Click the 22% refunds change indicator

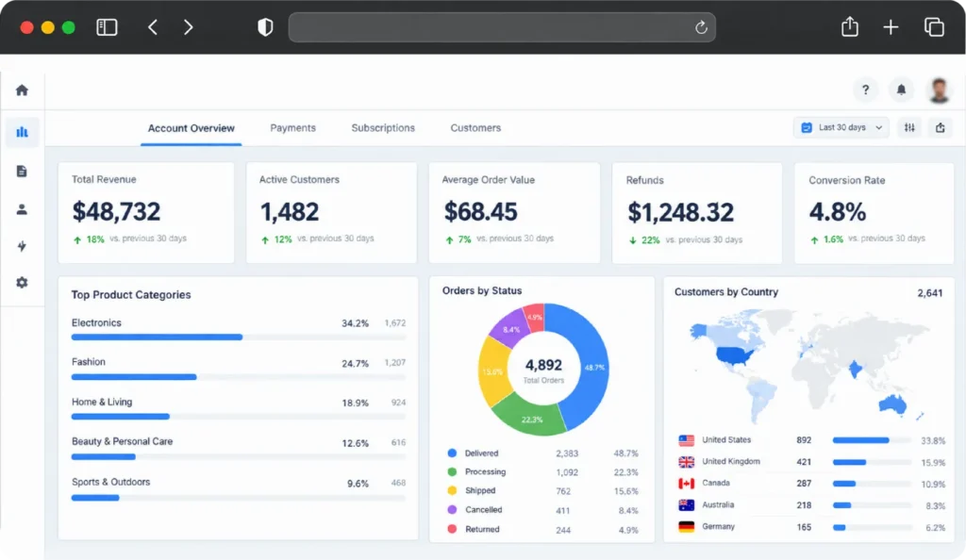click(643, 240)
